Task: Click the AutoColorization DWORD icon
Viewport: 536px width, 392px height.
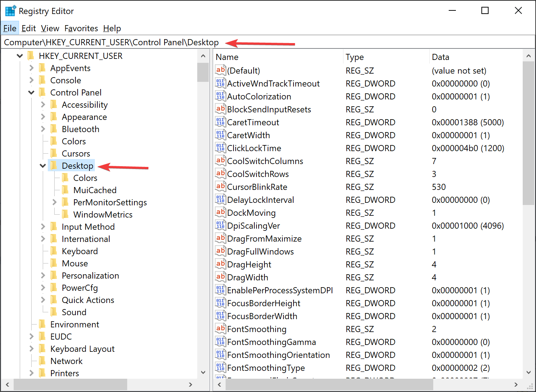Action: [x=220, y=96]
